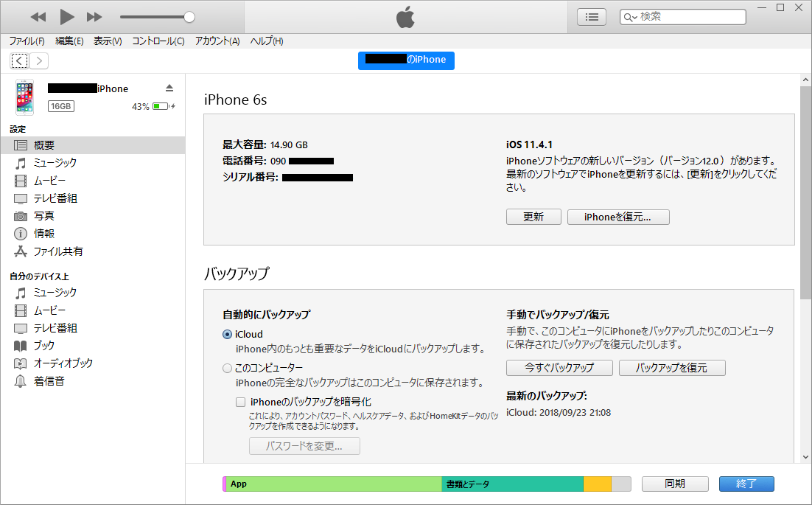Click the Apple logo in the header
The width and height of the screenshot is (812, 505).
click(x=405, y=17)
